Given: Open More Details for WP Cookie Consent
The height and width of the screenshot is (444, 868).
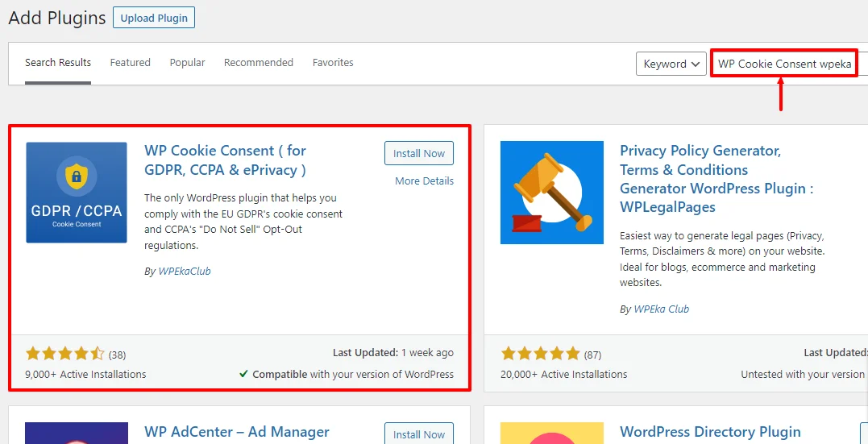Looking at the screenshot, I should pyautogui.click(x=425, y=181).
